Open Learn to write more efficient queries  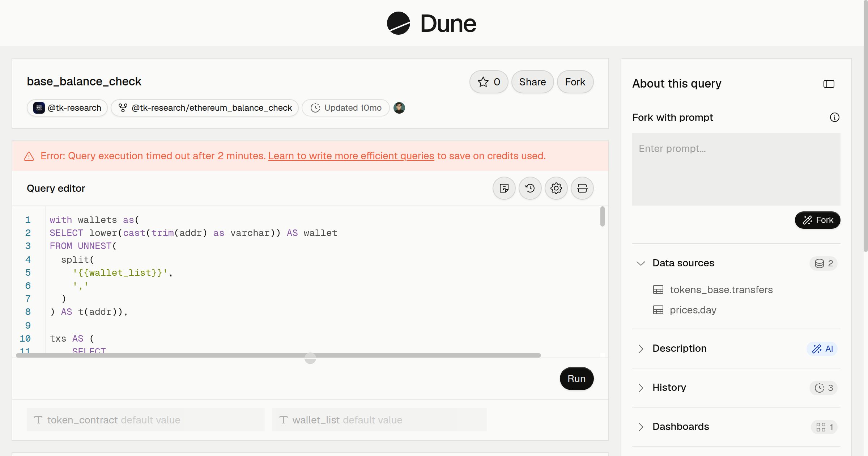351,156
